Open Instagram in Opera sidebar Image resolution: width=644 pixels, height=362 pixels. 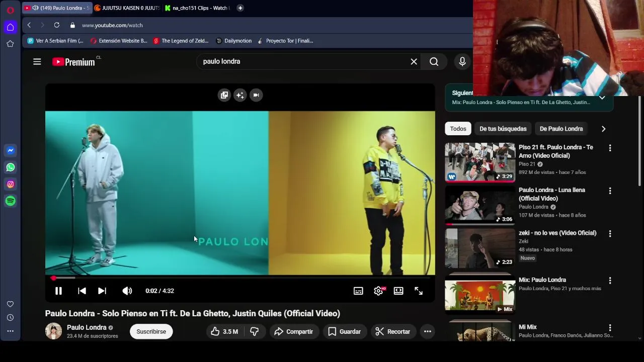pyautogui.click(x=10, y=184)
